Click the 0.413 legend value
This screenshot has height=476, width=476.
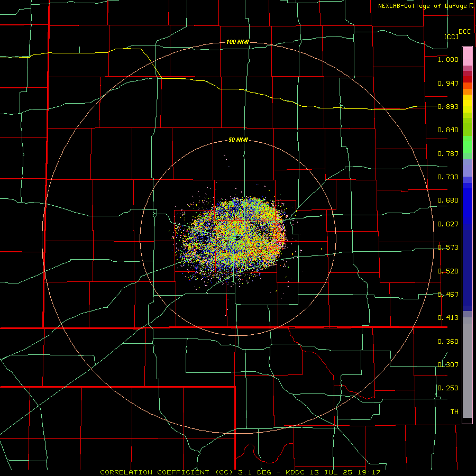[x=448, y=318]
